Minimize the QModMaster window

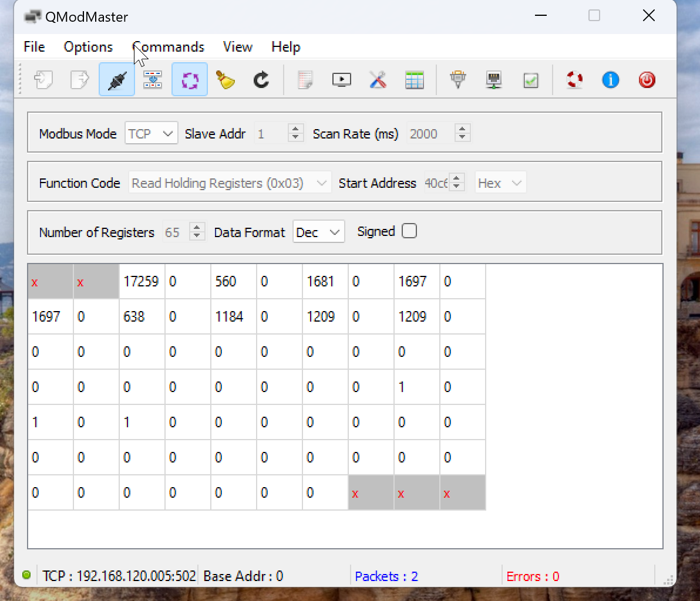point(541,16)
